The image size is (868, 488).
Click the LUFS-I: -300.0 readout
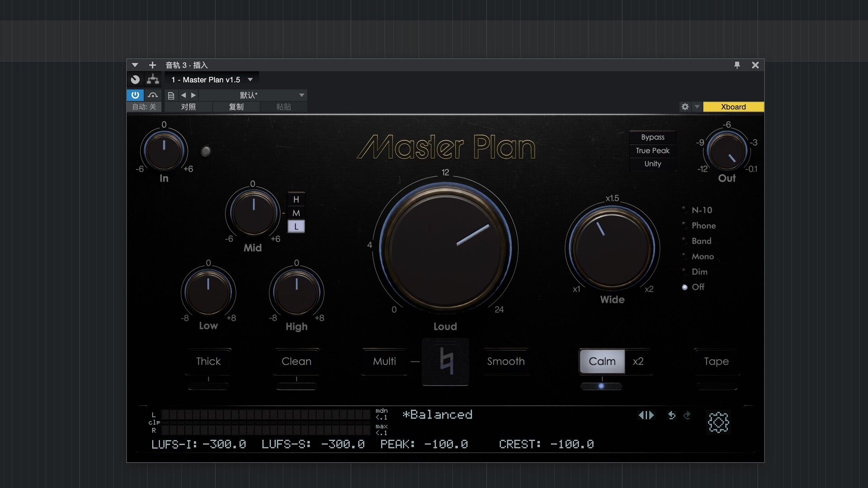point(198,444)
